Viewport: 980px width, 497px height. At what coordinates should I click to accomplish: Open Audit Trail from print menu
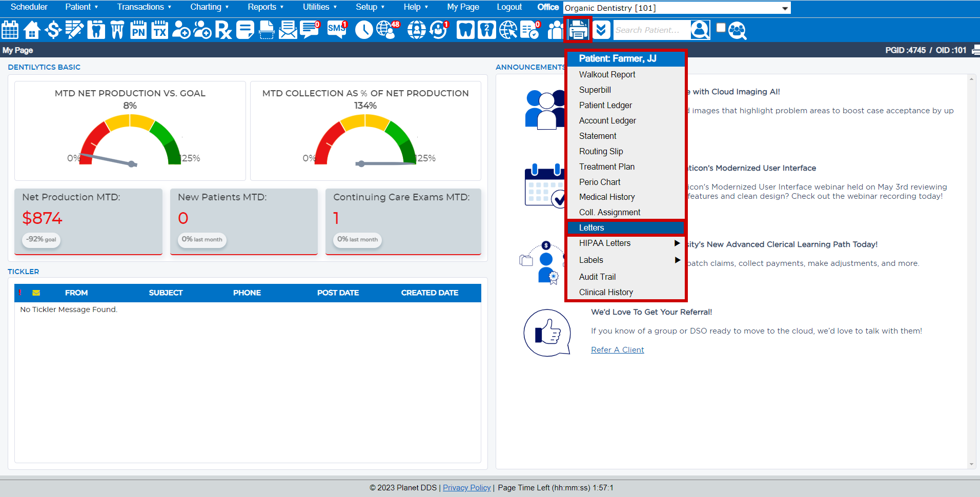point(626,277)
